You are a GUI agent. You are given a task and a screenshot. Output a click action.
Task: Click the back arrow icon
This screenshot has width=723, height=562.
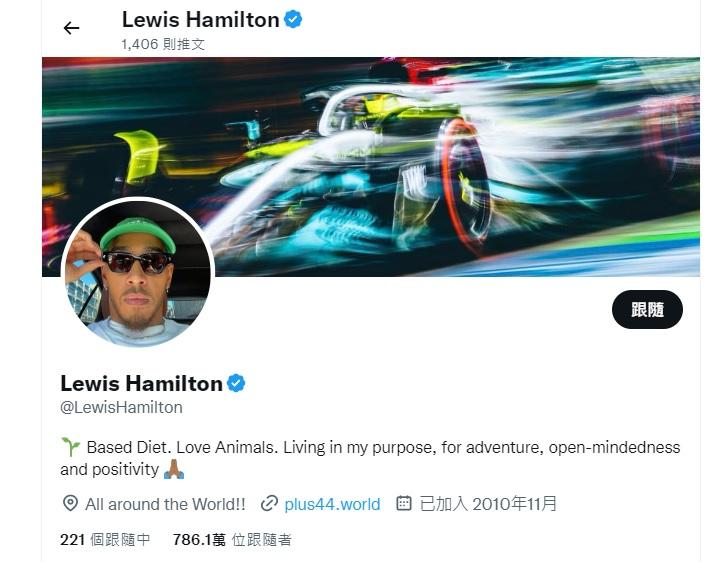pos(71,28)
